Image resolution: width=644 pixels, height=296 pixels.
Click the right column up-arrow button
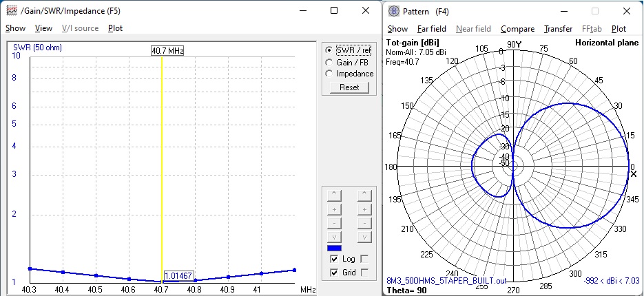[364, 195]
